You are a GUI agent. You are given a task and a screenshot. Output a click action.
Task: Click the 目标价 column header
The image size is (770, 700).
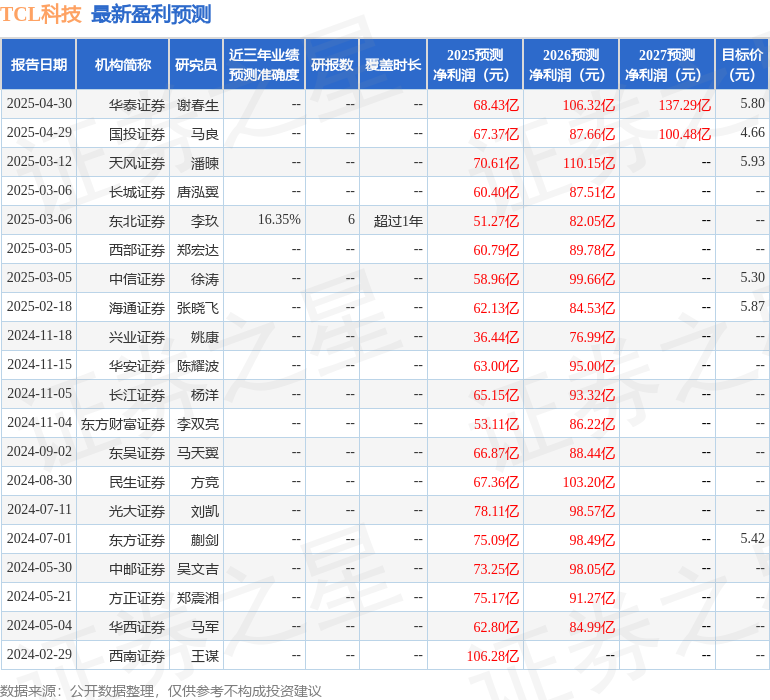tap(742, 64)
